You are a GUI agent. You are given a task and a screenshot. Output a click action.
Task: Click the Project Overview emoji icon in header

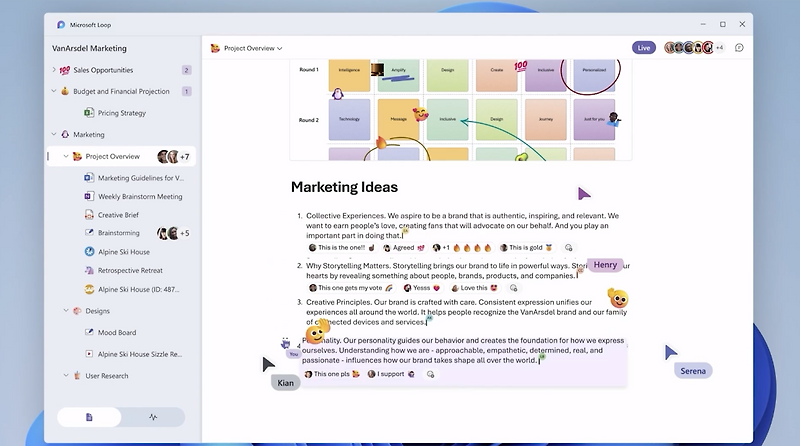tap(215, 48)
